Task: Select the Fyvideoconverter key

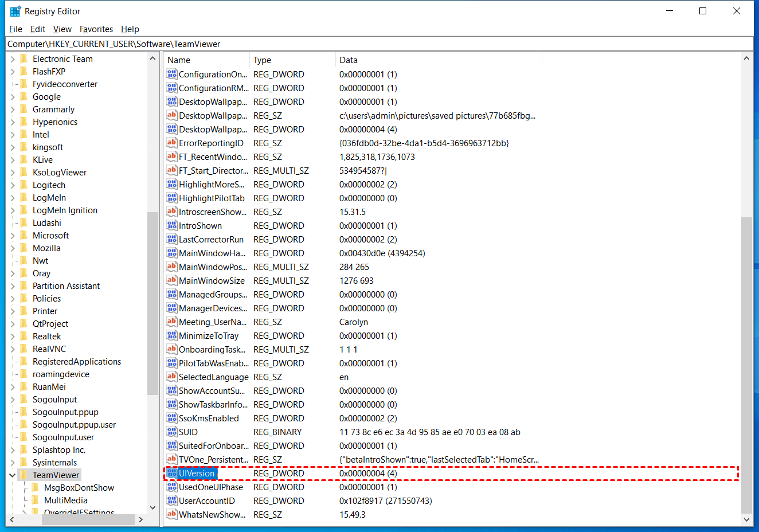Action: tap(65, 84)
